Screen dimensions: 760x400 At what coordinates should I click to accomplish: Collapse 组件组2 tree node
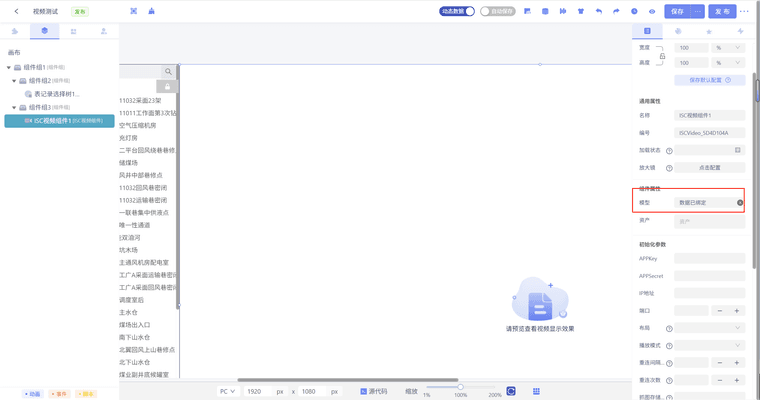14,81
